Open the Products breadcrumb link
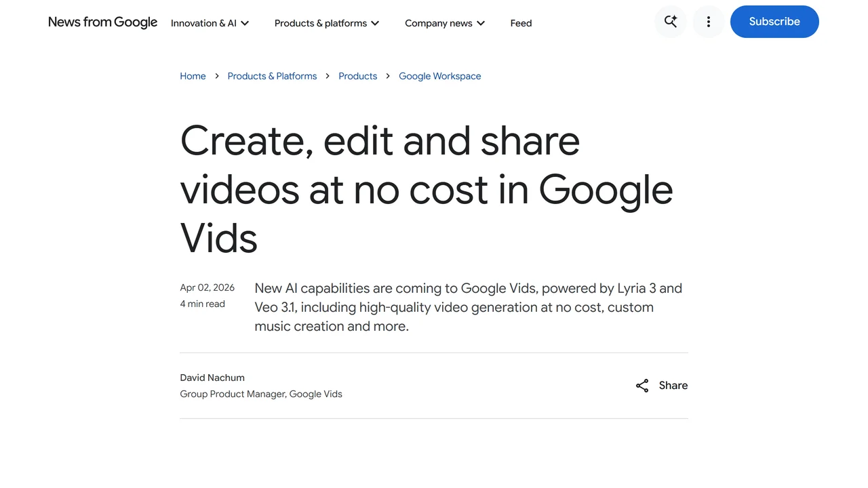 [x=357, y=76]
